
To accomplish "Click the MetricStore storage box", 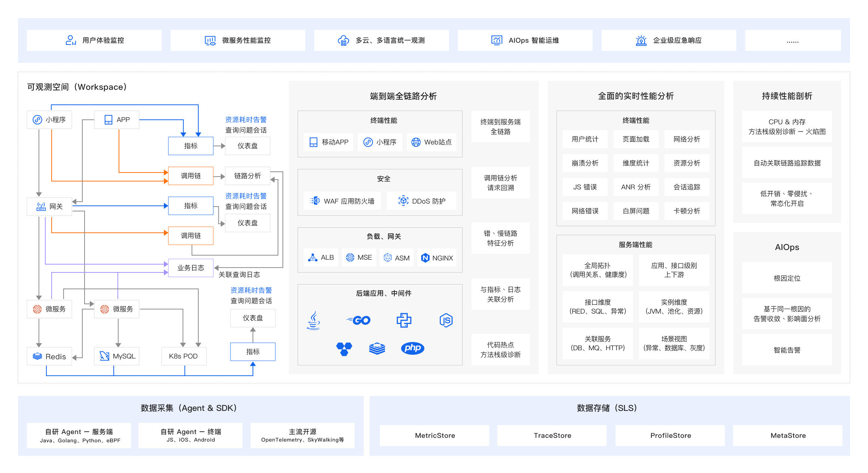I will pos(434,435).
